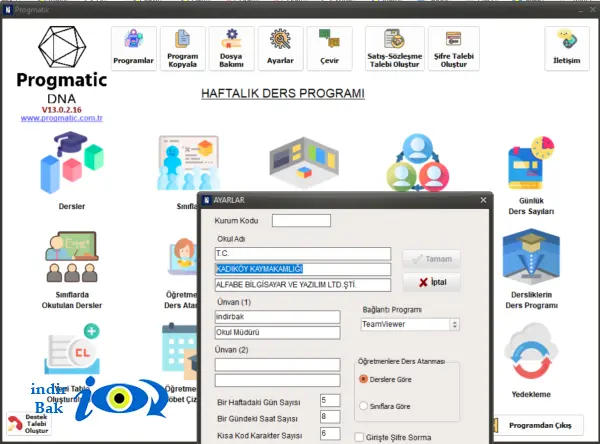Image resolution: width=600 pixels, height=444 pixels.
Task: Open Satış-Sözleşme Talebi Oluştur
Action: [395, 48]
